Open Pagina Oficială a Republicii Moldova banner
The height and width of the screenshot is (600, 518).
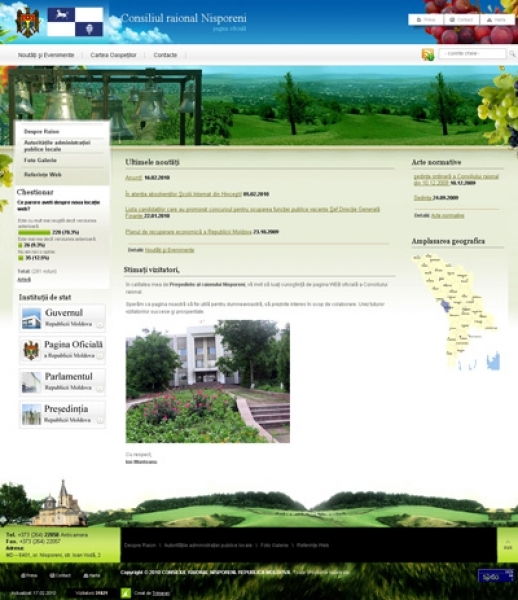tap(62, 350)
